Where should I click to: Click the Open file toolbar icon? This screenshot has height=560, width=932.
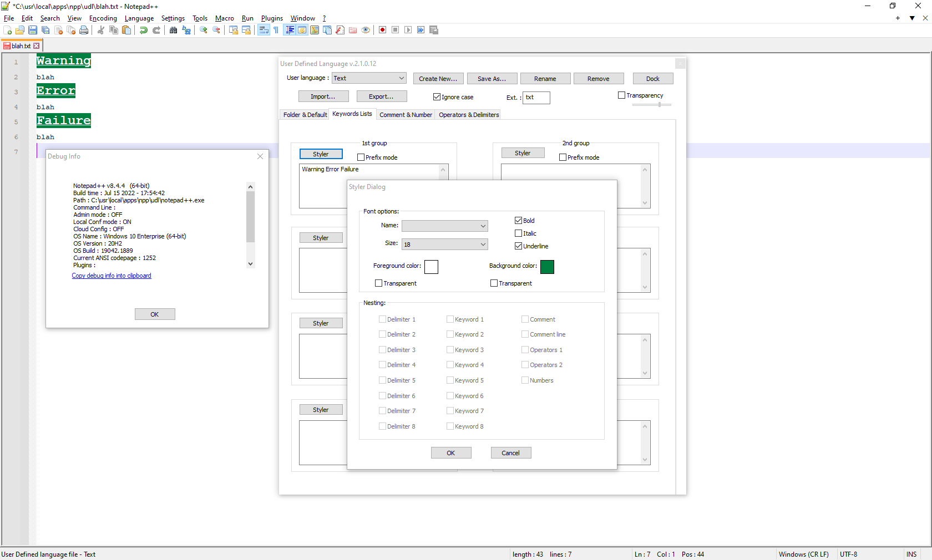[20, 30]
